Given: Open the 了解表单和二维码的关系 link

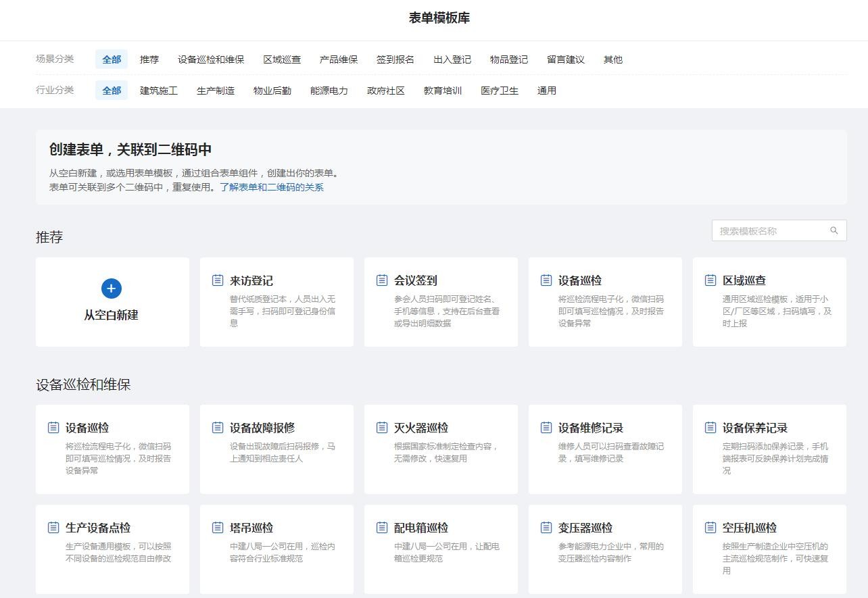Looking at the screenshot, I should [272, 187].
